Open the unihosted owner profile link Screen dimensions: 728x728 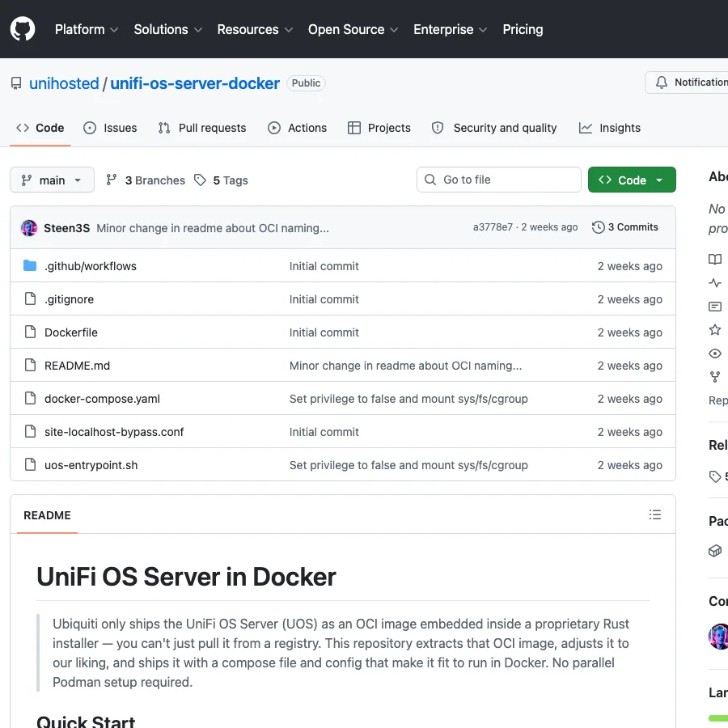(64, 83)
